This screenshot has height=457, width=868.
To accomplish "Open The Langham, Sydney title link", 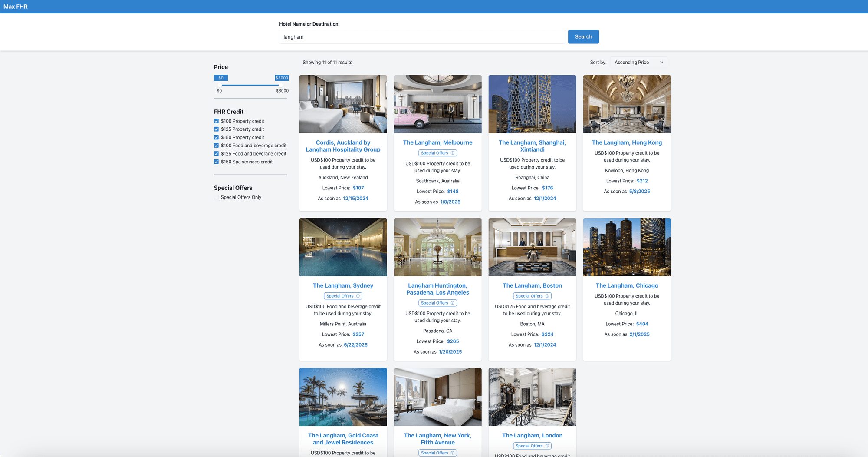I will point(343,285).
